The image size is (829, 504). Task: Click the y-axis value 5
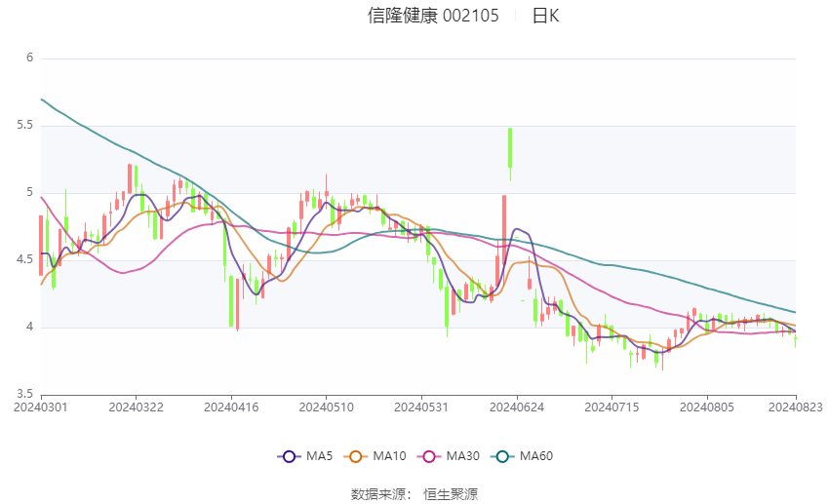[30, 192]
